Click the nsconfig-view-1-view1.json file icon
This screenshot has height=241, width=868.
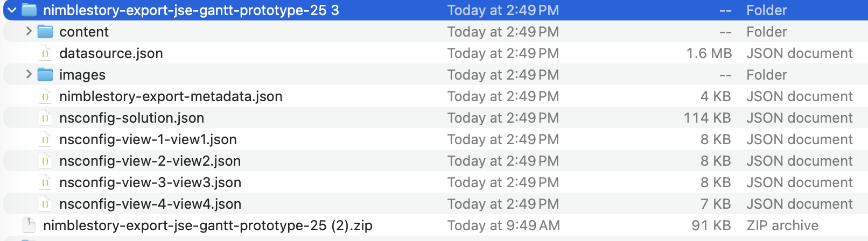coord(45,139)
